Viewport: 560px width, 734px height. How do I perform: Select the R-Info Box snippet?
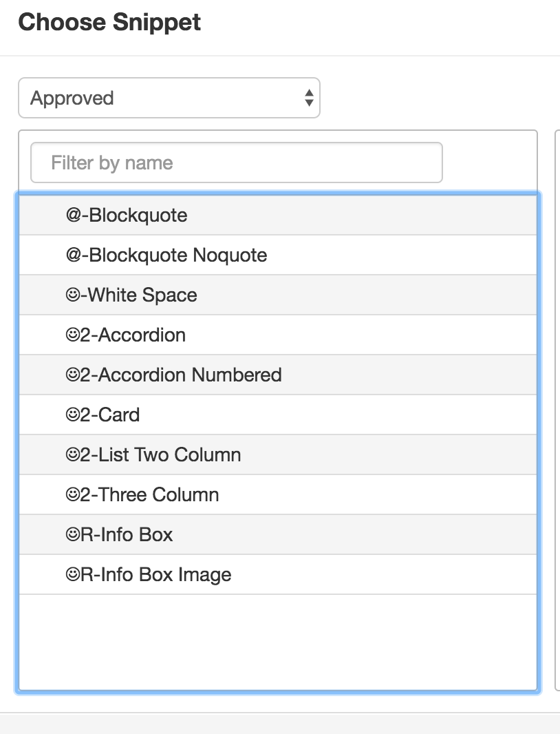pos(278,534)
